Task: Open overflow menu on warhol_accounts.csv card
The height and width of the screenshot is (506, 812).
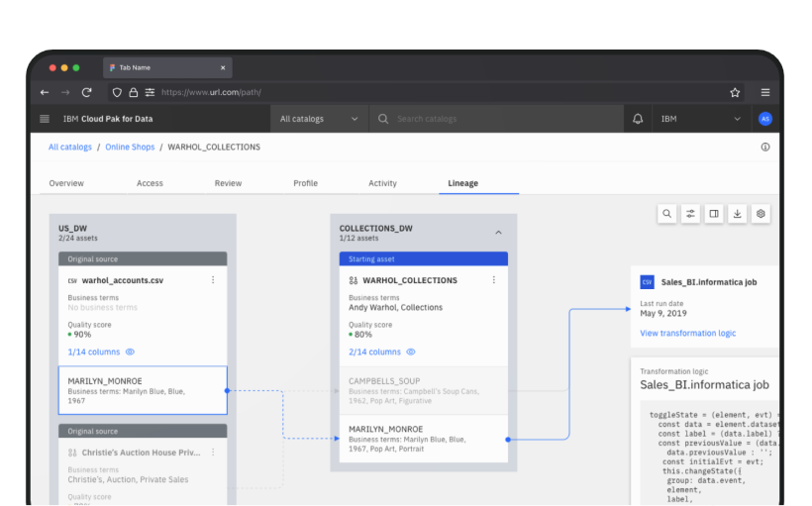Action: pyautogui.click(x=213, y=280)
